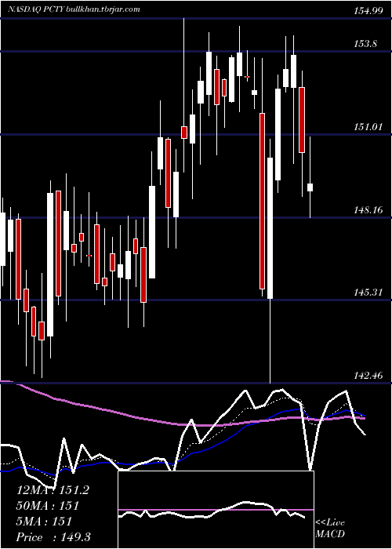The height and width of the screenshot is (549, 392).
Task: Click the NASDAQ PCTY bullkhan.tbrjar.com title text
Action: pyautogui.click(x=74, y=9)
